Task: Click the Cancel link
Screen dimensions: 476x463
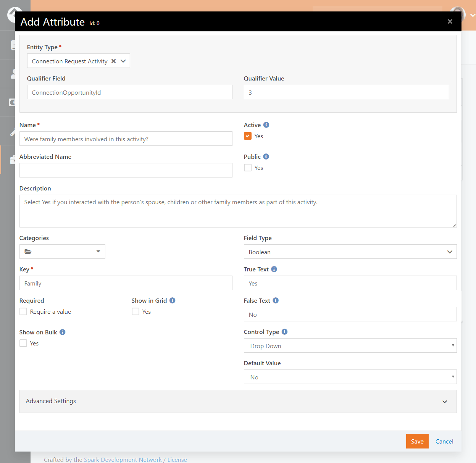Action: (x=444, y=441)
